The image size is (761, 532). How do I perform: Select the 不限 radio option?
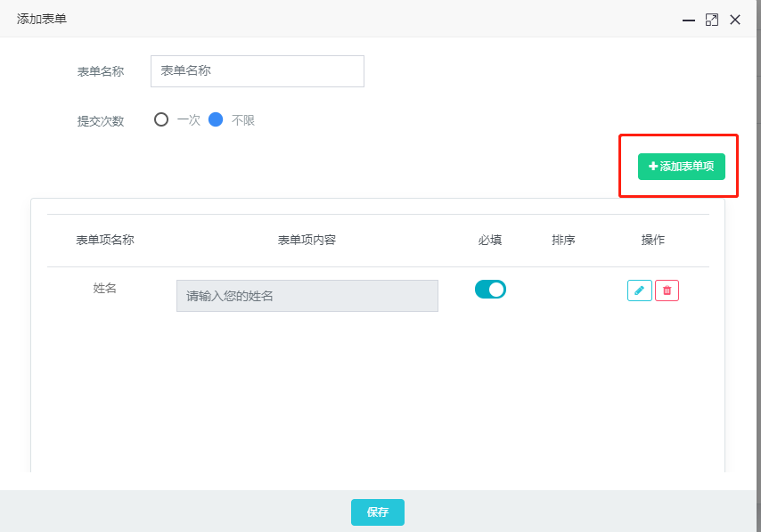216,119
